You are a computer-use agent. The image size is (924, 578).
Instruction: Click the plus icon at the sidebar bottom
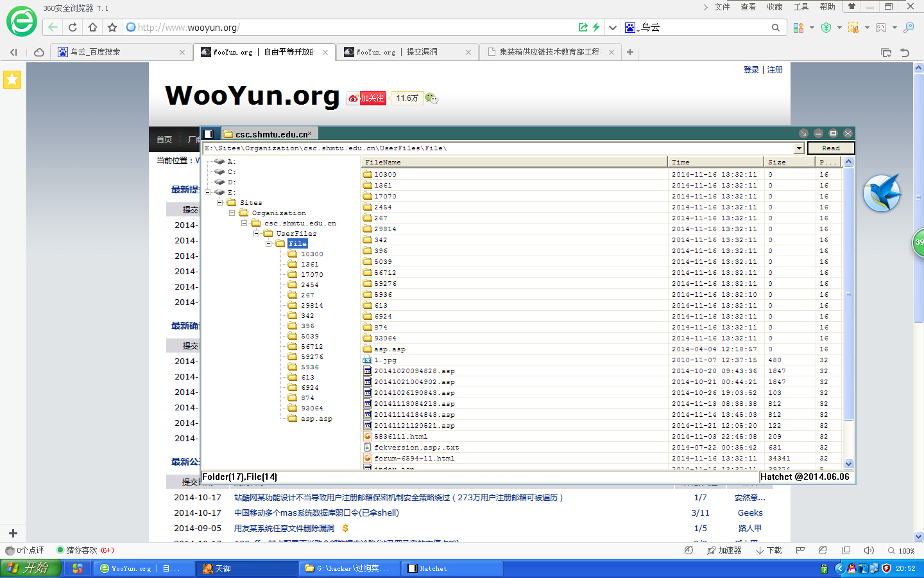pyautogui.click(x=13, y=533)
